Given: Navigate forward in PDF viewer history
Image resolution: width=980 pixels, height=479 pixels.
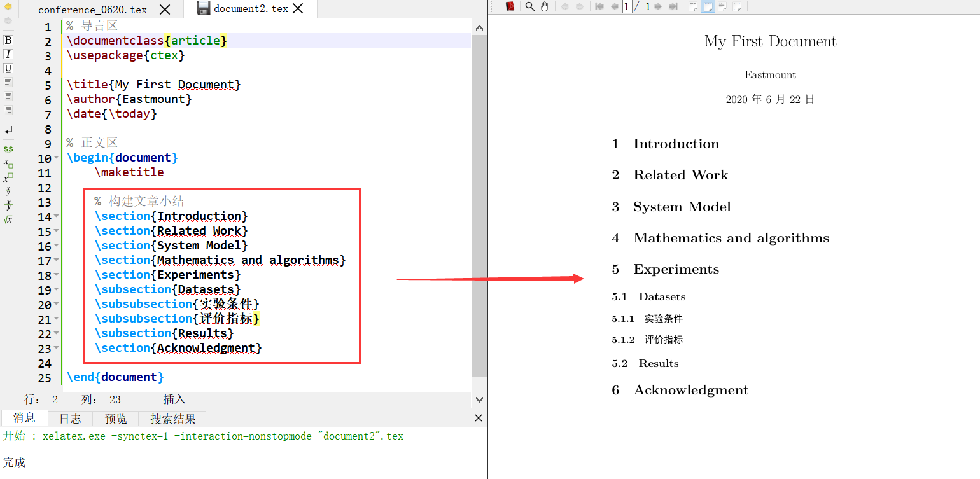Looking at the screenshot, I should pyautogui.click(x=580, y=6).
